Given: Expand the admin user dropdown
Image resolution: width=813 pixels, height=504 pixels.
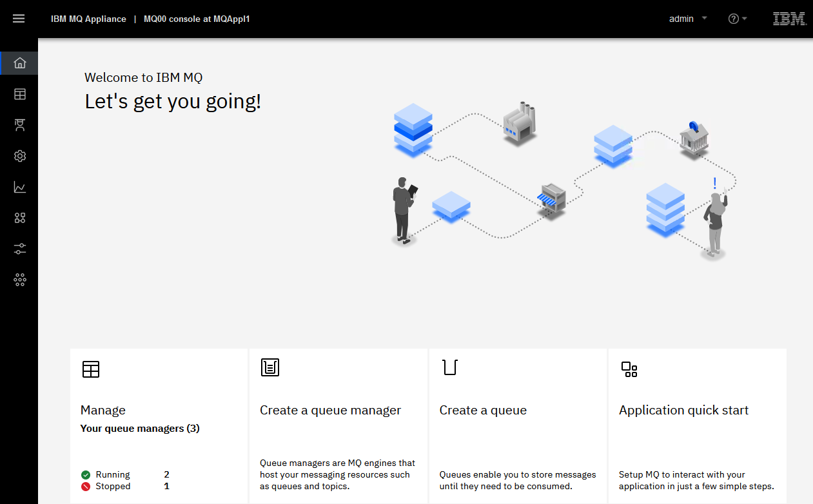Looking at the screenshot, I should pos(688,19).
